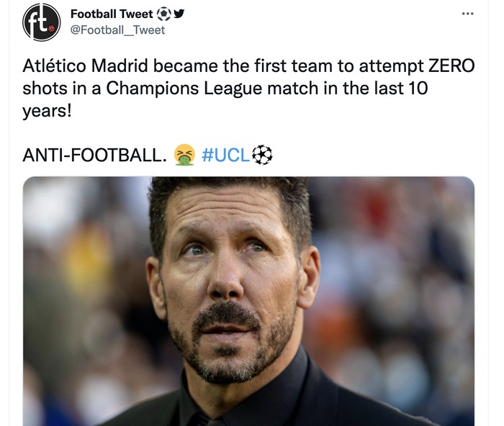
Task: Open the @Football__Tweet handle link
Action: pos(117,30)
